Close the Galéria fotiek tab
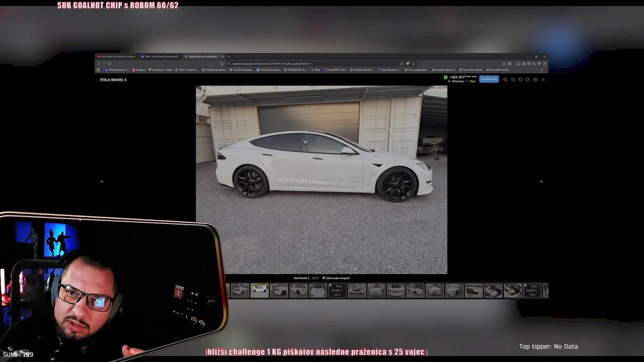This screenshot has width=644, height=362. [222, 56]
